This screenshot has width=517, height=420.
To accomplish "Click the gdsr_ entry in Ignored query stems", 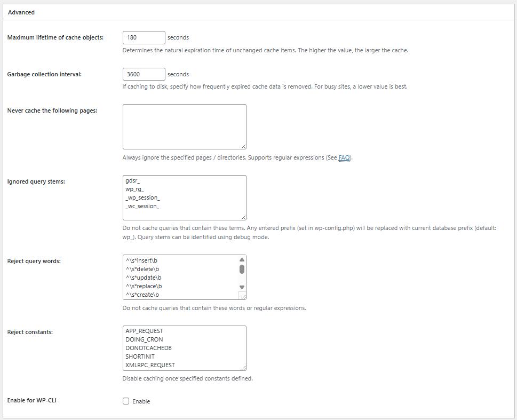I will point(133,181).
